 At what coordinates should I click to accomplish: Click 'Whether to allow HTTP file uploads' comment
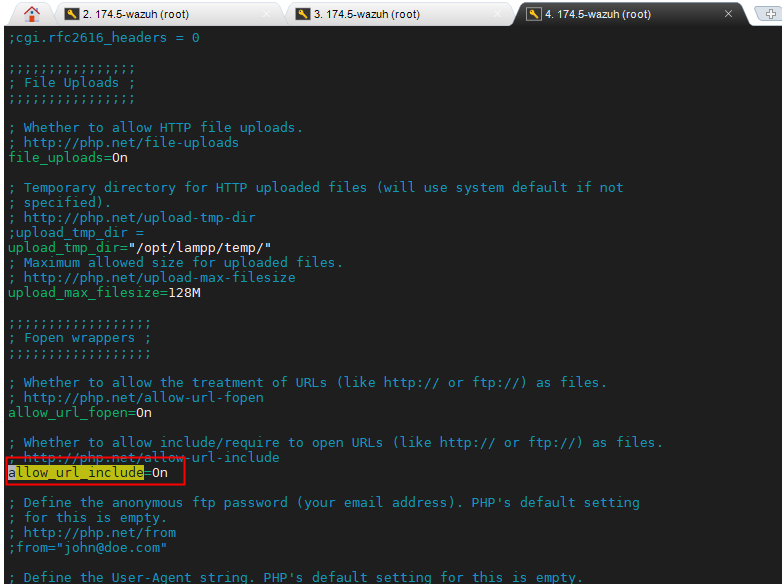tap(156, 128)
